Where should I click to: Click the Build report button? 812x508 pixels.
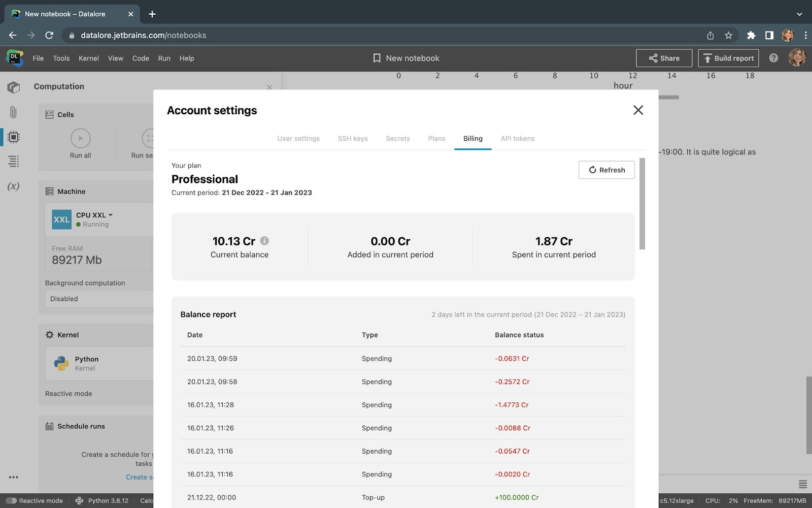[x=728, y=58]
